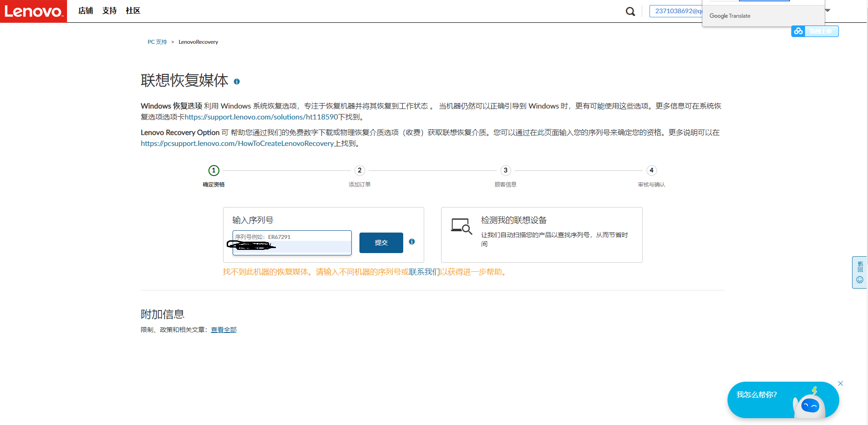Screen dimensions: 868x425
Task: Click 附加信息 heading
Action: 162,314
